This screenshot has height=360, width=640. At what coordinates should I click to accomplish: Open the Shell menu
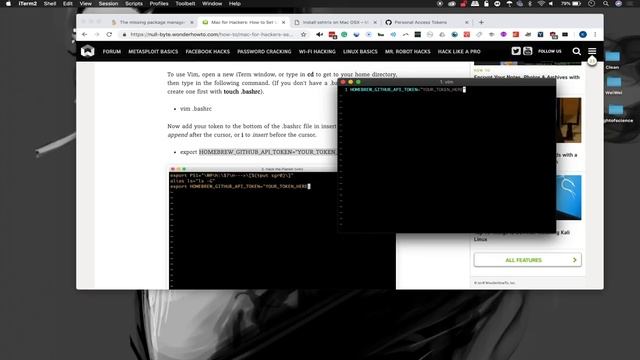(x=50, y=4)
